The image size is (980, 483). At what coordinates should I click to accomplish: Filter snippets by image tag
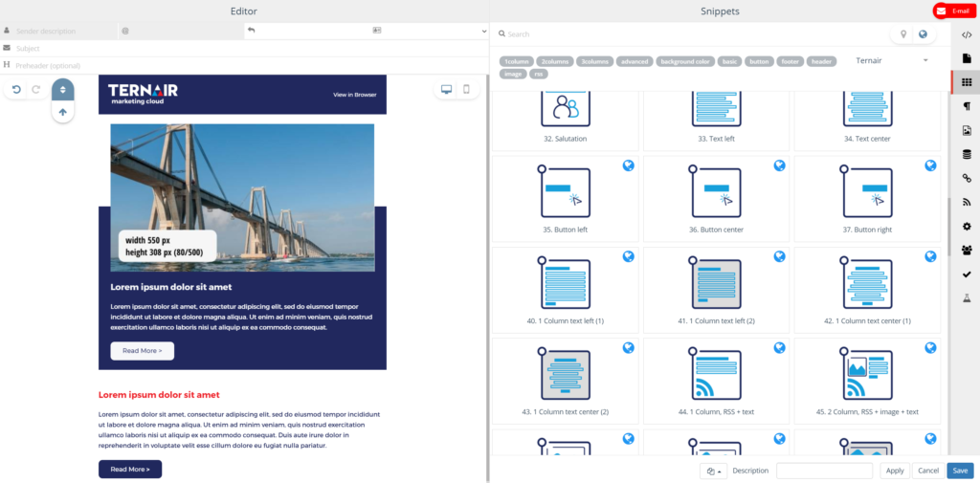tap(513, 74)
